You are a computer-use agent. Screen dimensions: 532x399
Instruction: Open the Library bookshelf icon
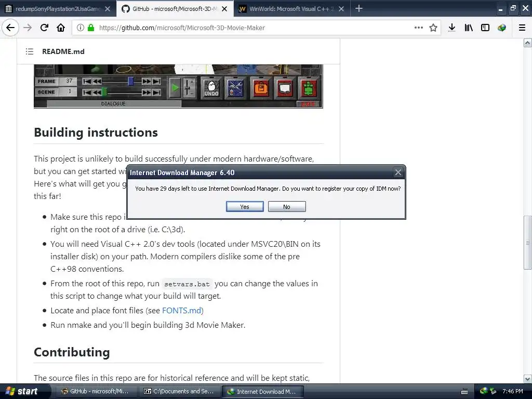pyautogui.click(x=469, y=28)
